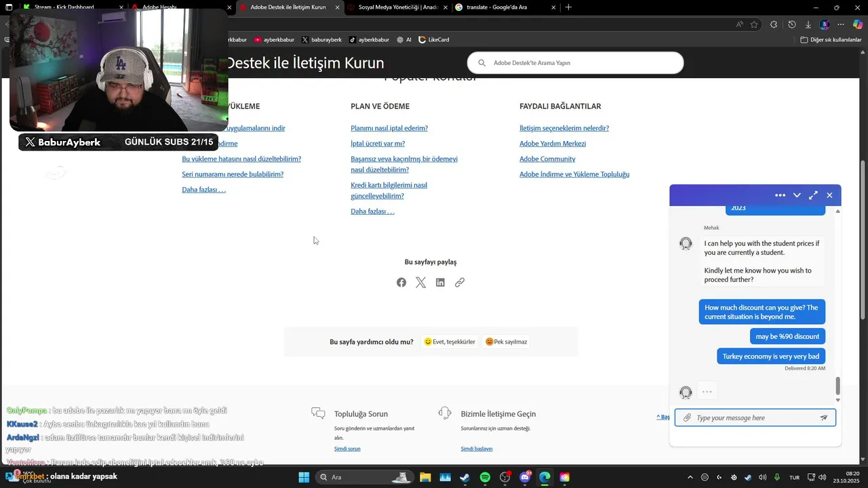Click the Bizimle İletişime Geçin headset icon
This screenshot has width=868, height=488.
tap(445, 413)
